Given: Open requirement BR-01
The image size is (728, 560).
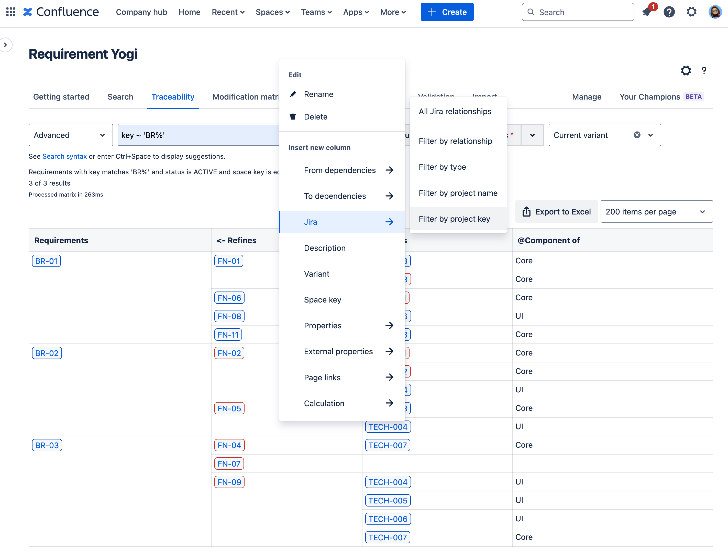Looking at the screenshot, I should [x=46, y=261].
